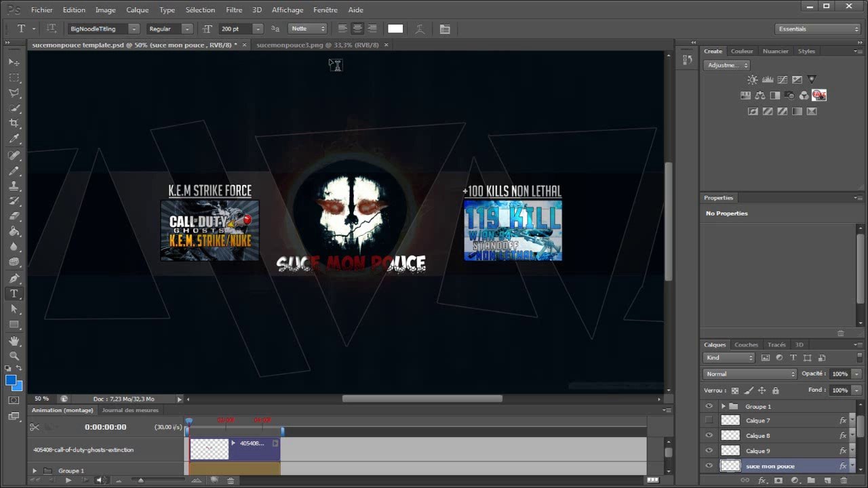Open the font size dropdown

click(258, 29)
